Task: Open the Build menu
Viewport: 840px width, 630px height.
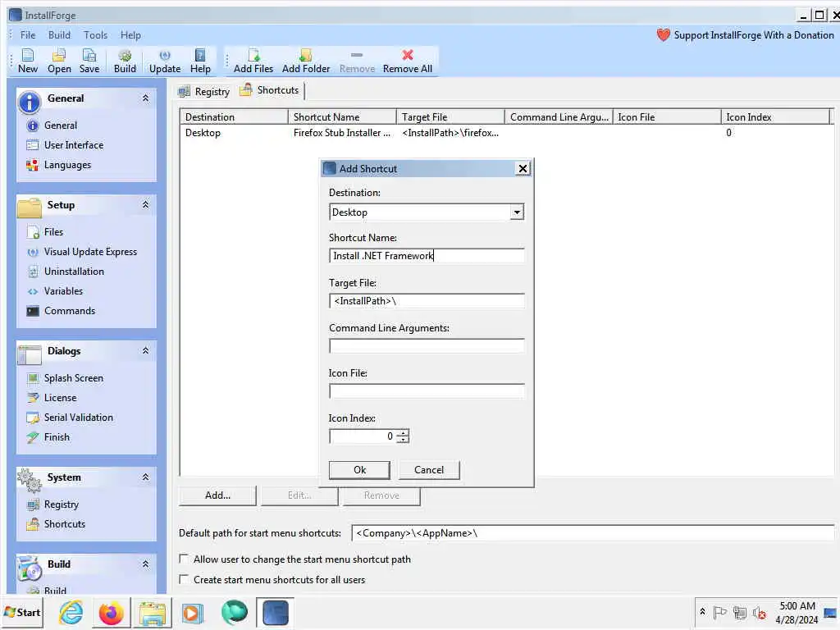Action: pyautogui.click(x=59, y=35)
